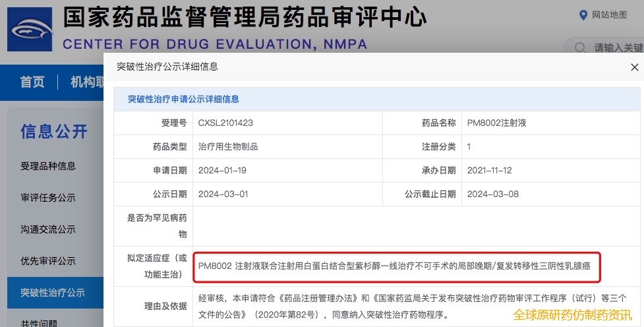644x327 pixels.
Task: Click the 药品类型 label cell
Action: click(x=153, y=146)
